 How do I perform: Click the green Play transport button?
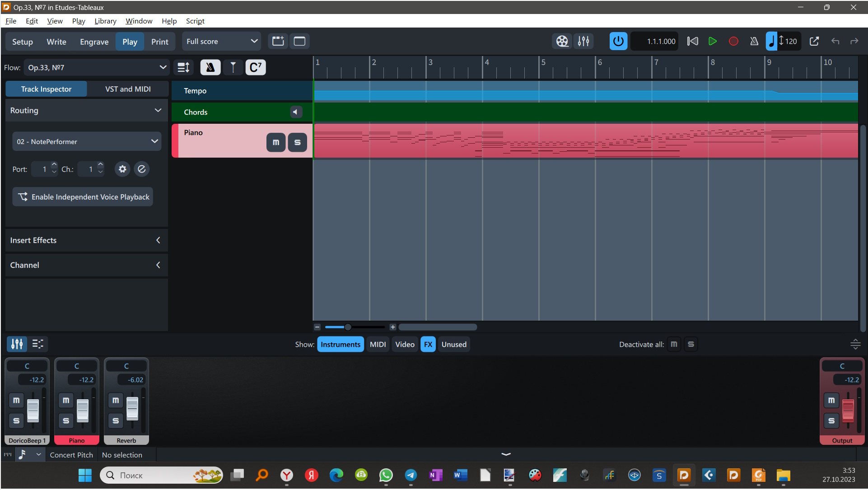coord(712,42)
